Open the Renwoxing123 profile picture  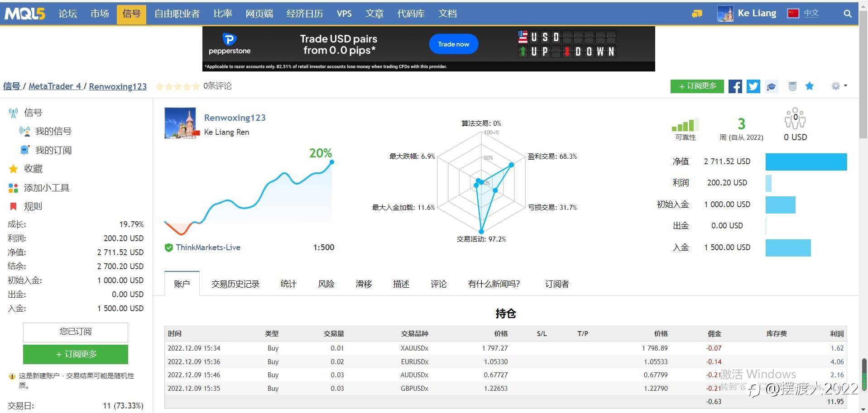click(180, 123)
